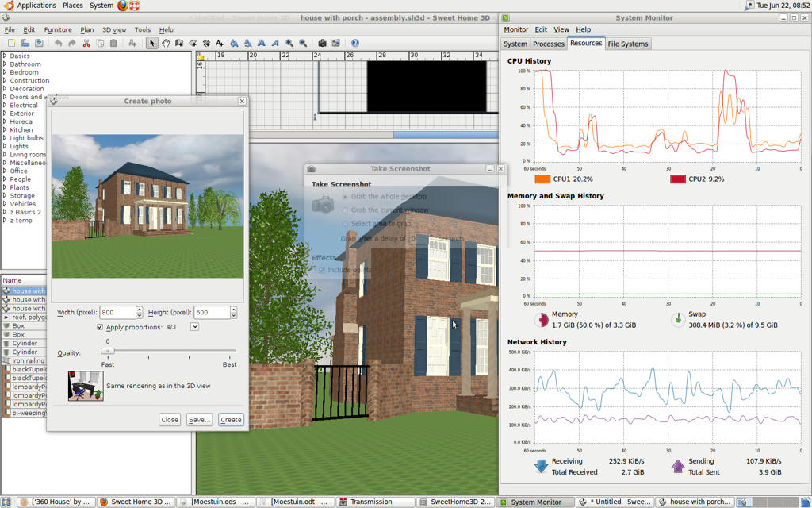Select the Iron railing furniture row
Image resolution: width=812 pixels, height=508 pixels.
coord(24,360)
